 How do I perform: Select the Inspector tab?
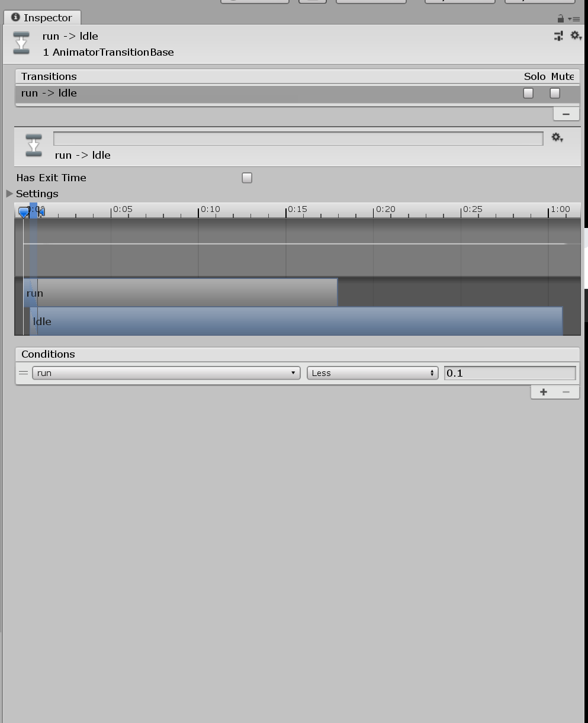point(42,18)
